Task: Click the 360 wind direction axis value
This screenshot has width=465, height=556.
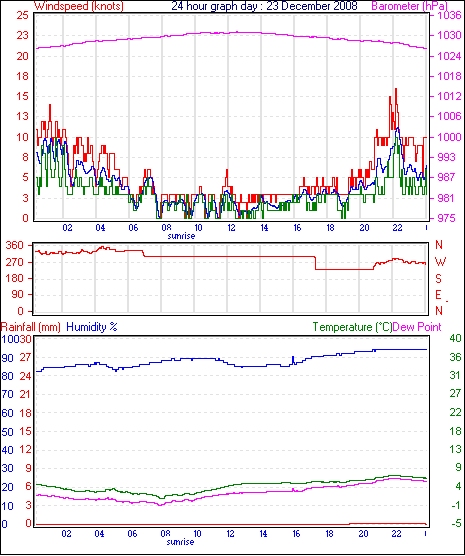Action: tap(15, 245)
